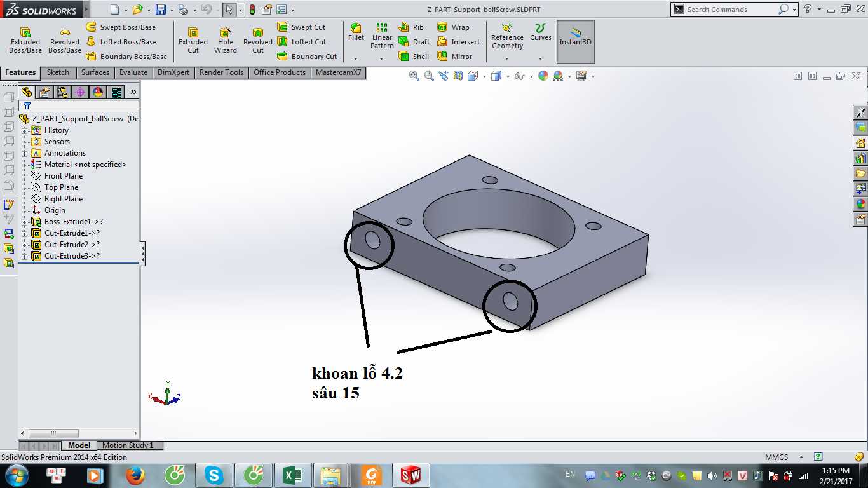Choose the Swept Boss/Base command
Viewport: 868px width, 488px height.
coord(121,27)
